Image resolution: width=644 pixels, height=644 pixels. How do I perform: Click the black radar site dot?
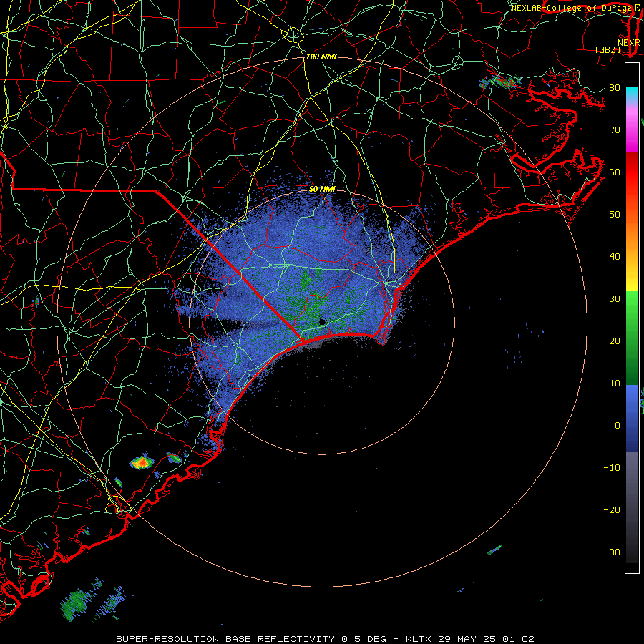pyautogui.click(x=322, y=321)
